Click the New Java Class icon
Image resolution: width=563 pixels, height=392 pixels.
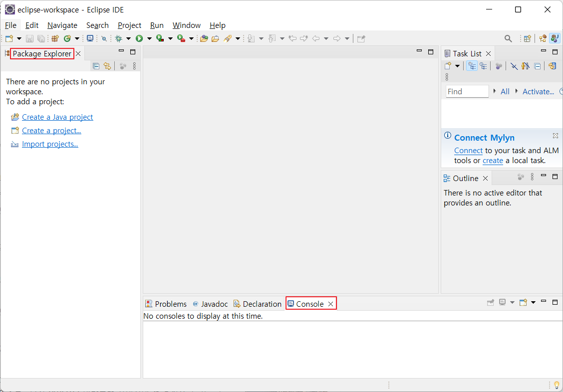click(x=67, y=38)
